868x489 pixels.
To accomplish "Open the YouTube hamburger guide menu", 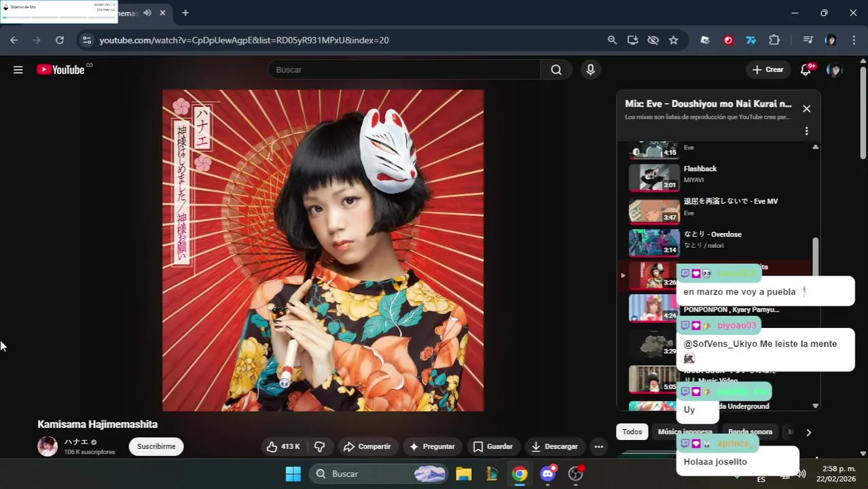I will click(18, 69).
